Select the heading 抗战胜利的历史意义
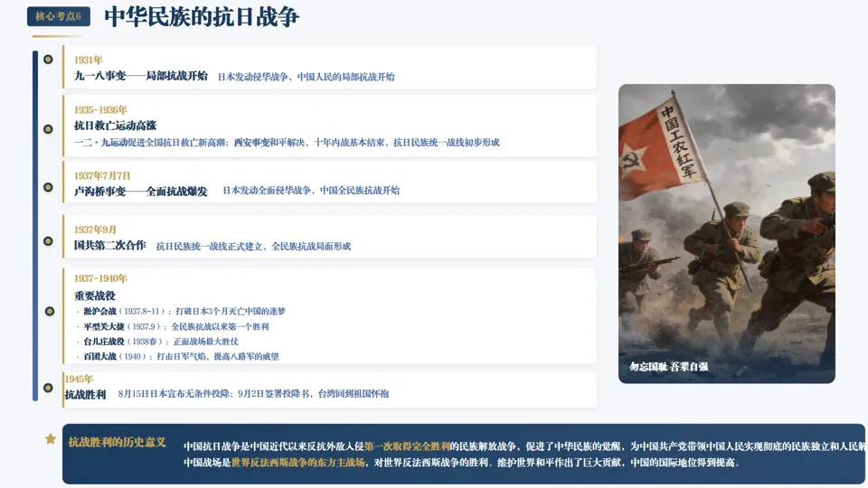Viewport: 868px width, 488px height. (117, 442)
